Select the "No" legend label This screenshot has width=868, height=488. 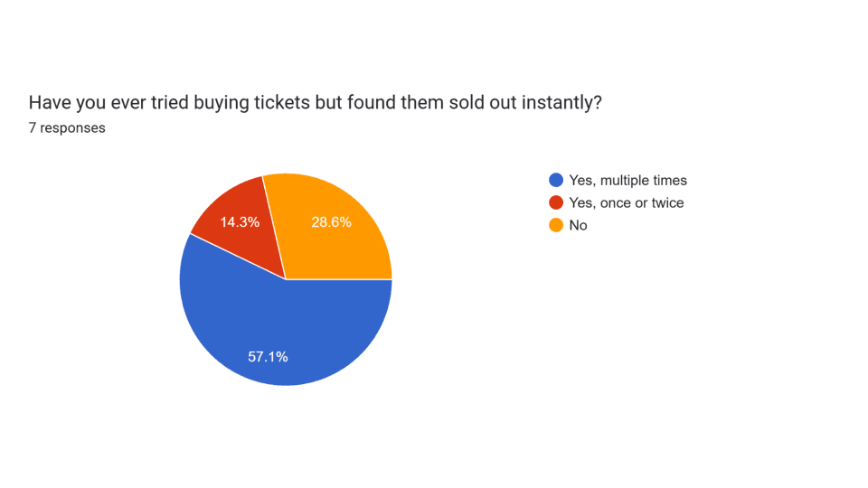pos(578,225)
